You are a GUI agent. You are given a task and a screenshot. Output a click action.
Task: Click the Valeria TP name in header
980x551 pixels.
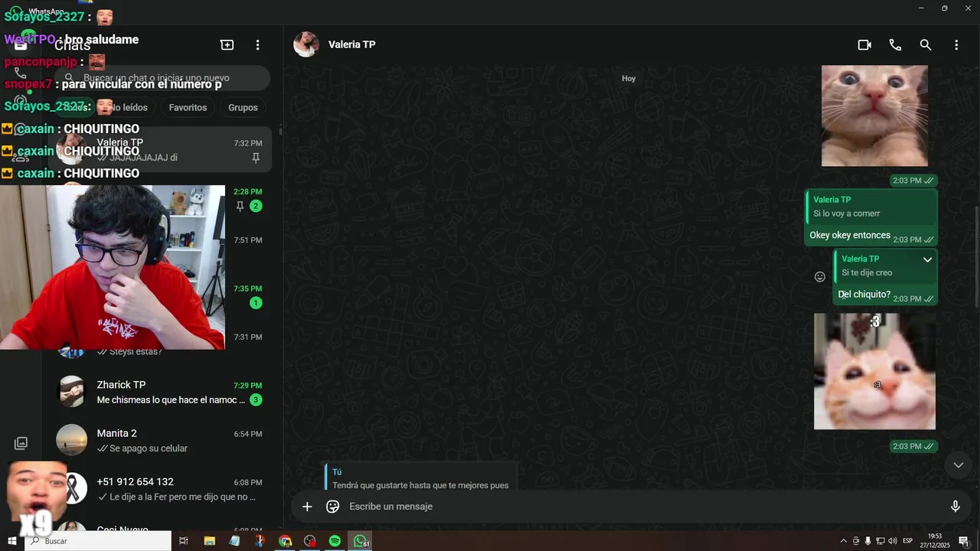(x=352, y=44)
